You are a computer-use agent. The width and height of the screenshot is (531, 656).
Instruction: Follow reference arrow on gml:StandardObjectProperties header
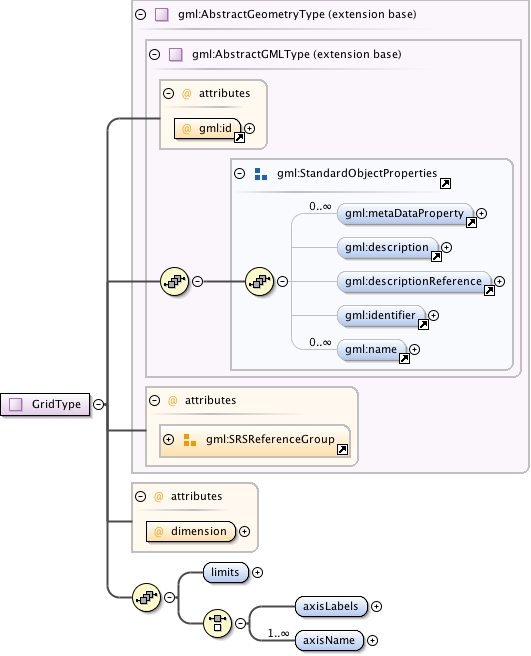coord(445,184)
